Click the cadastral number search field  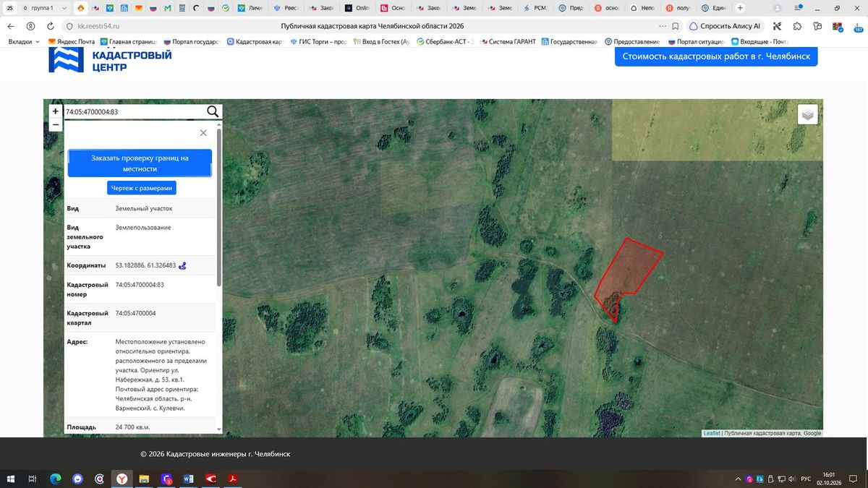click(134, 111)
